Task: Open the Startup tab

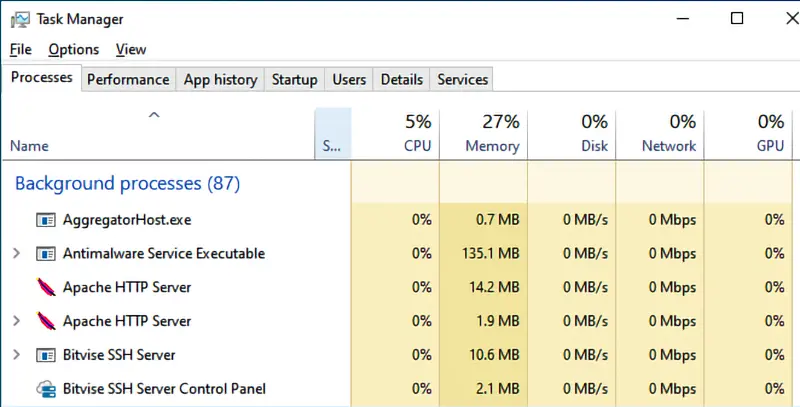Action: (294, 80)
